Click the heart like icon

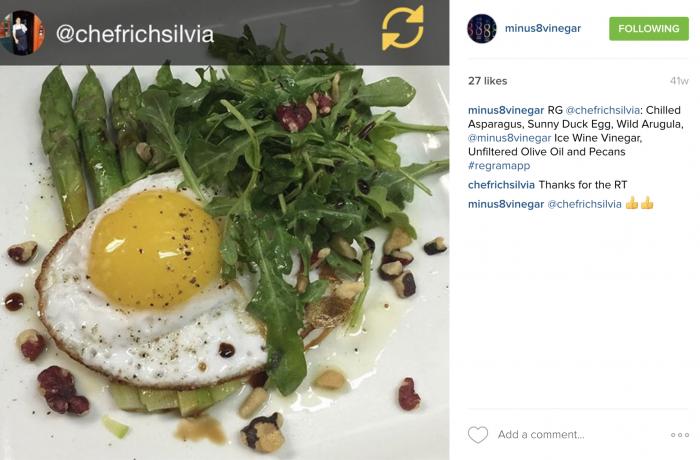pyautogui.click(x=478, y=435)
